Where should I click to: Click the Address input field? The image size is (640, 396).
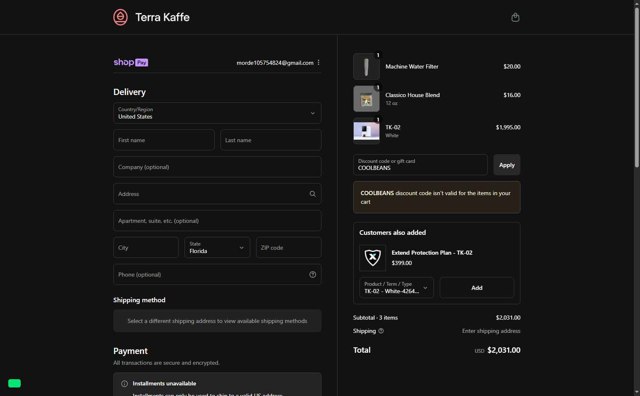pyautogui.click(x=217, y=194)
